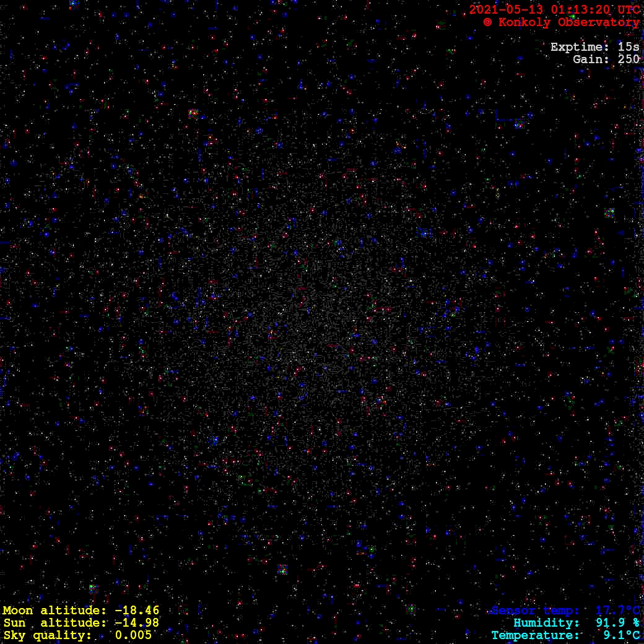Click the copyright © symbol before Konkoly
Screen dimensions: 644x644
tap(487, 22)
